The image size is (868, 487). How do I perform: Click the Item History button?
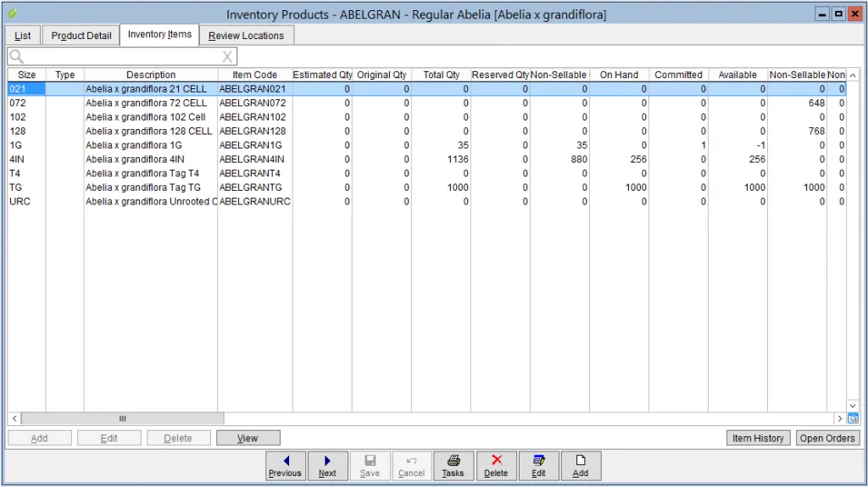point(758,439)
